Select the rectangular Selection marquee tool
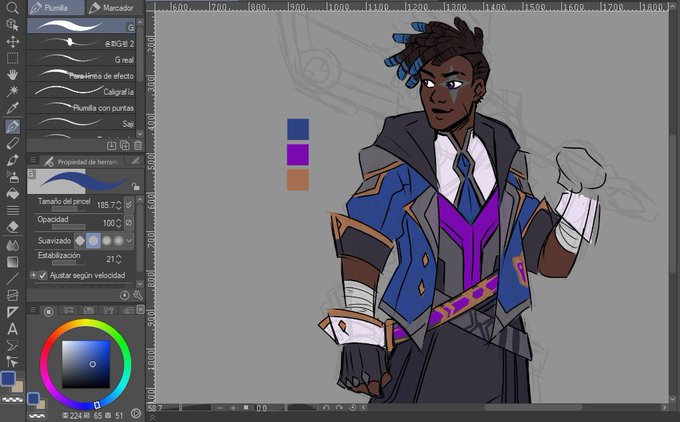680x422 pixels. point(12,58)
